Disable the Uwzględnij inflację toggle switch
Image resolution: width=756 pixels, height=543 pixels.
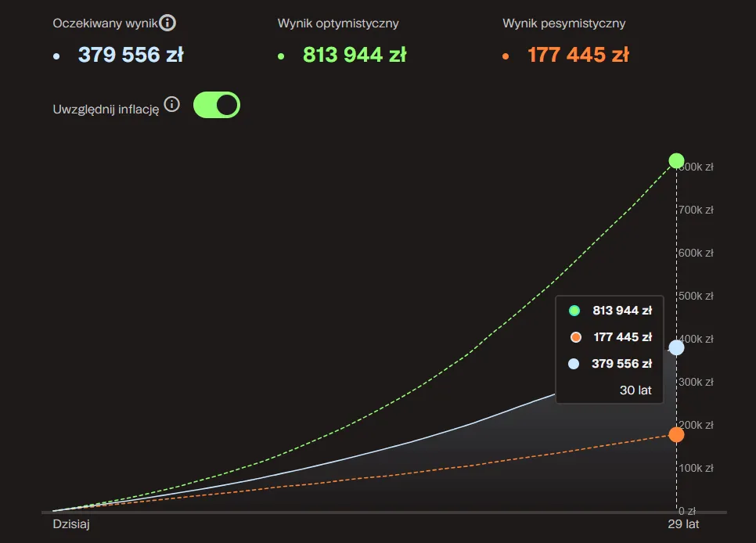point(217,105)
